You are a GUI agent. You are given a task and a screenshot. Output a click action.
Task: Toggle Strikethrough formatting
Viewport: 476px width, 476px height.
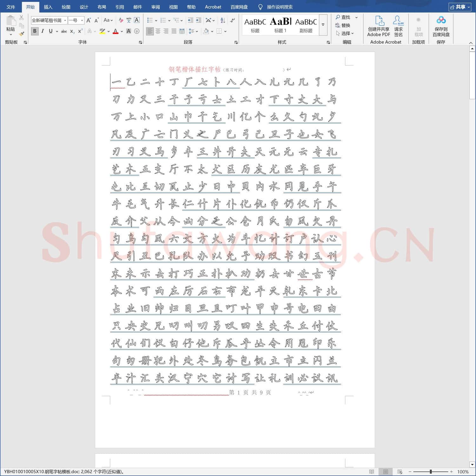tap(64, 31)
